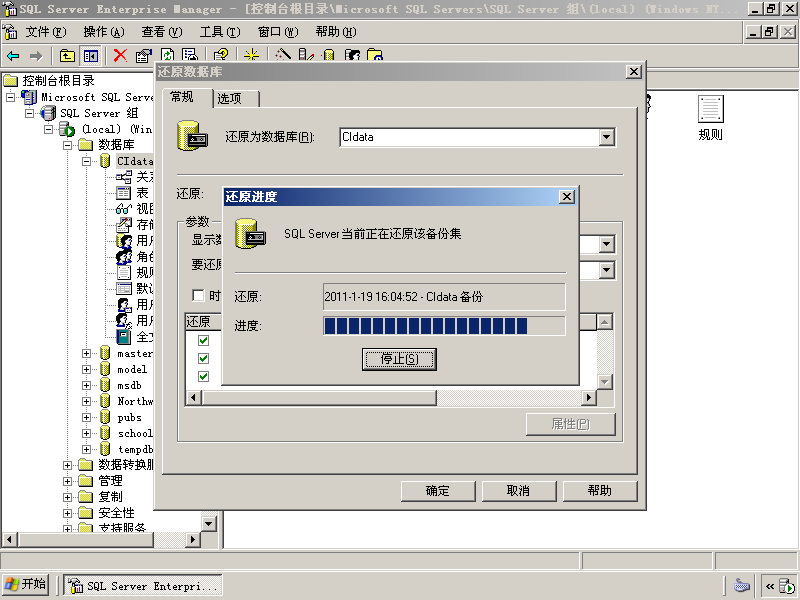Click the pubs database icon in tree
The width and height of the screenshot is (800, 600).
point(105,417)
